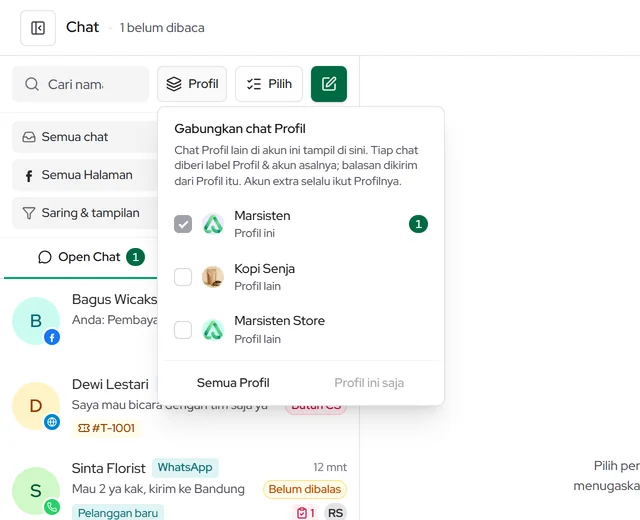Click the Belum dibalas status badge
This screenshot has width=640, height=520.
[305, 489]
